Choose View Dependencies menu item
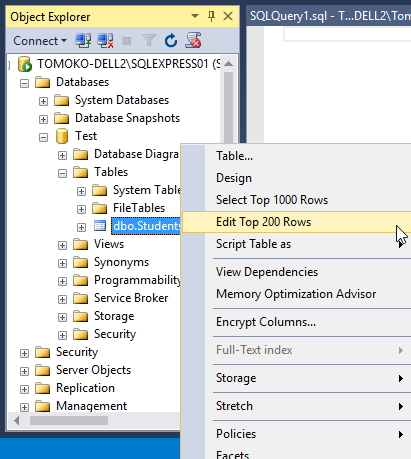The width and height of the screenshot is (411, 459). [x=297, y=272]
